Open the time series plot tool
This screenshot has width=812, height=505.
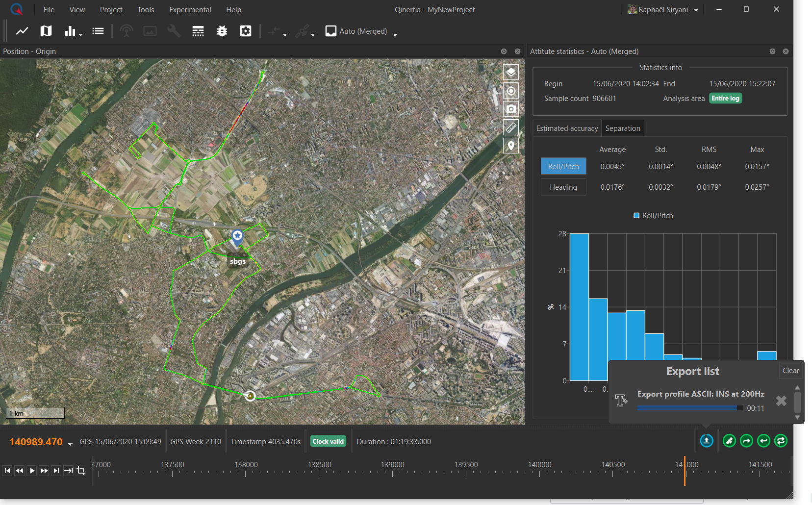pos(22,31)
